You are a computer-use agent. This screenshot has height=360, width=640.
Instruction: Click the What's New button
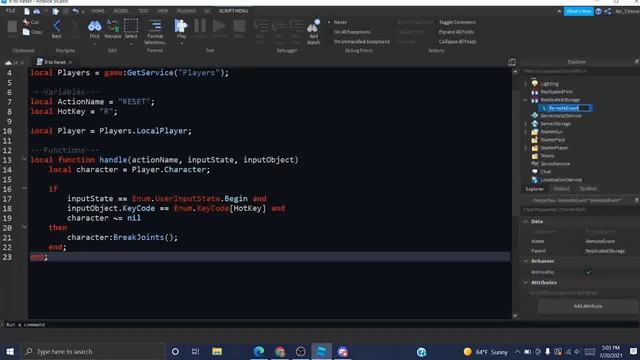coord(578,11)
